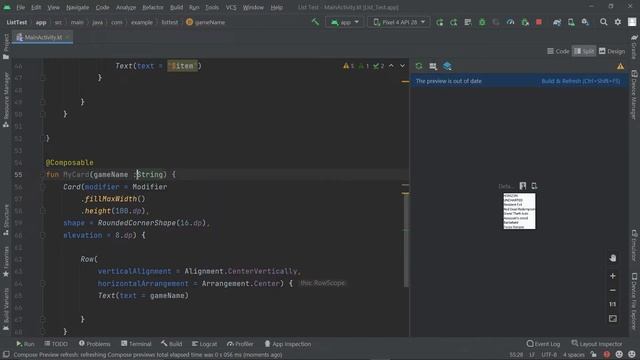Click the zoom to fit preview icon
This screenshot has height=360, width=640.
(x=613, y=318)
